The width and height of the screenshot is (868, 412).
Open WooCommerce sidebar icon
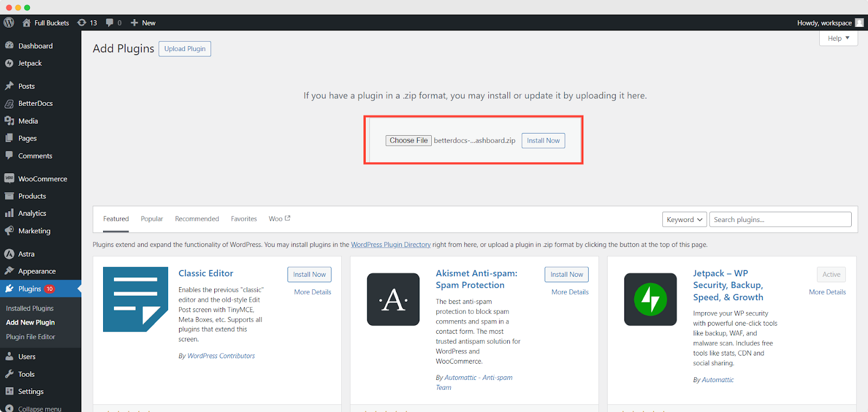tap(9, 178)
